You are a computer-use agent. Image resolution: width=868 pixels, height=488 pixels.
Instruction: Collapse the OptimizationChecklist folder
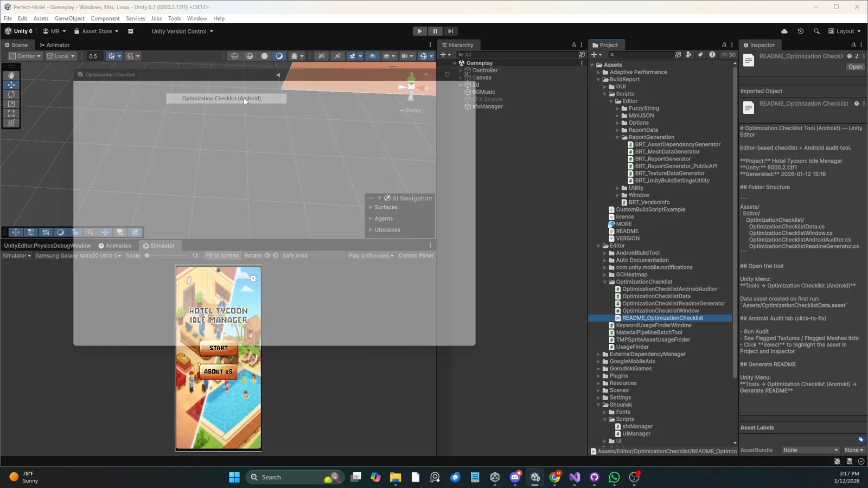point(605,282)
